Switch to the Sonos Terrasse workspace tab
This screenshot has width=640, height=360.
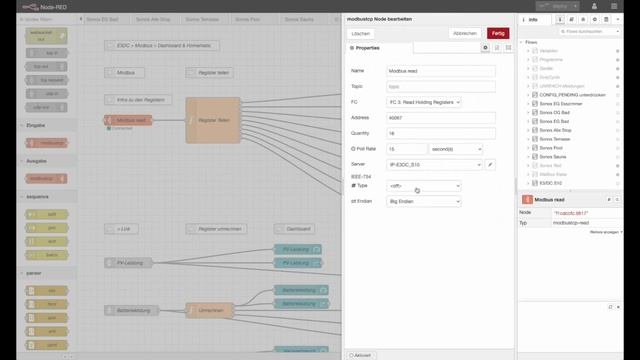[202, 19]
